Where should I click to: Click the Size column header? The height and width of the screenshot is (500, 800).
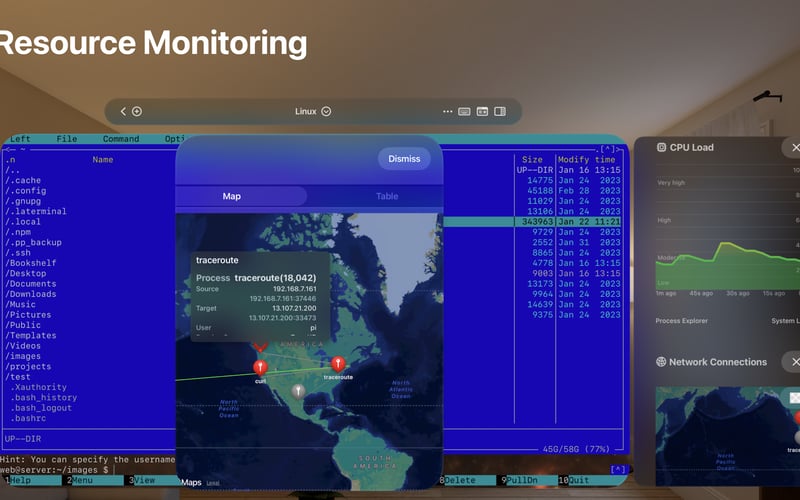pos(532,160)
